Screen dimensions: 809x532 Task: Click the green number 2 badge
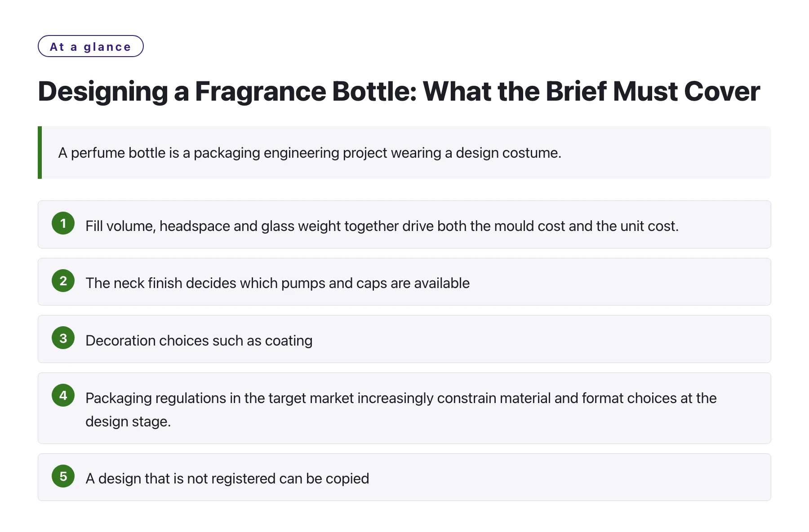[x=63, y=281]
